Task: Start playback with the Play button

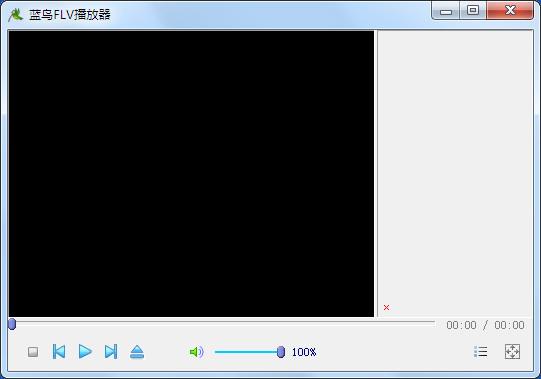Action: (x=85, y=352)
